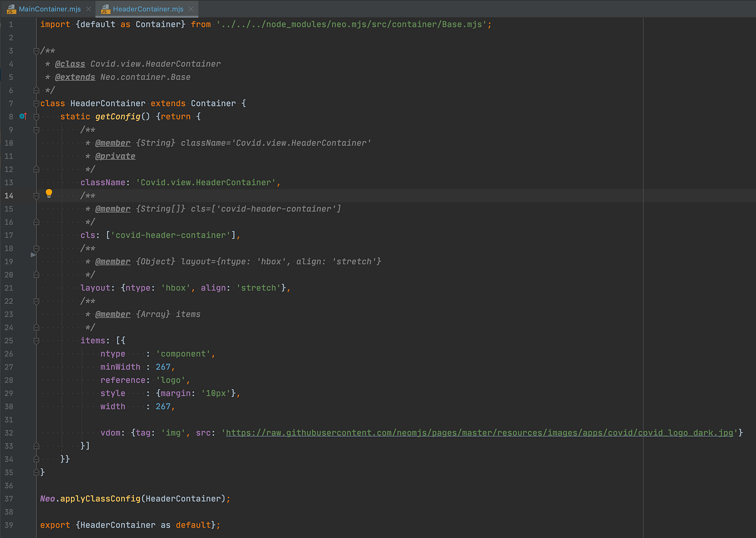
Task: Click the grey arrow marker in the gutter
Action: 33,255
